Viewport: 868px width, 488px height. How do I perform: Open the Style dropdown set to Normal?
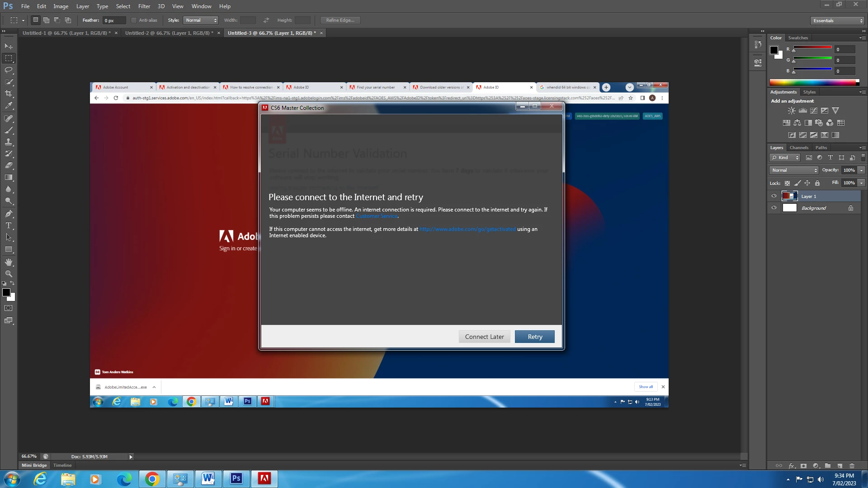point(201,20)
